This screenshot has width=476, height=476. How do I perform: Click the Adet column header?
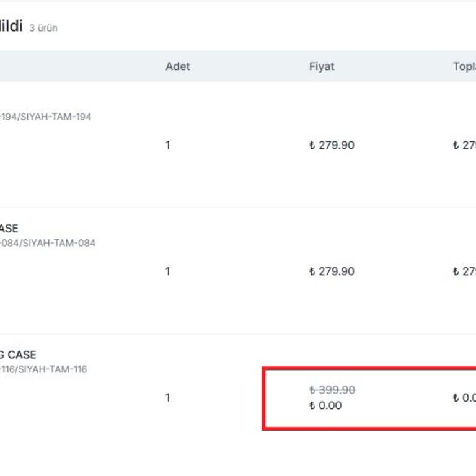[178, 66]
